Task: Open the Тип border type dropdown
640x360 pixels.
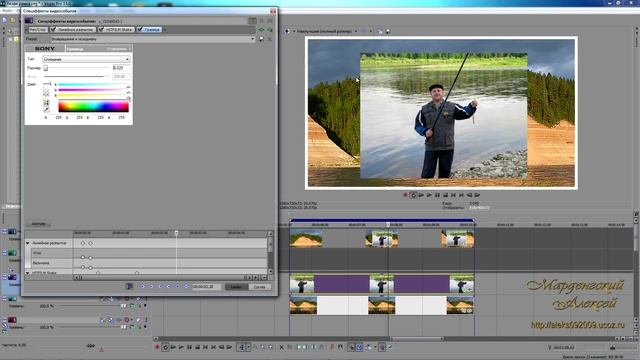Action: [86, 60]
